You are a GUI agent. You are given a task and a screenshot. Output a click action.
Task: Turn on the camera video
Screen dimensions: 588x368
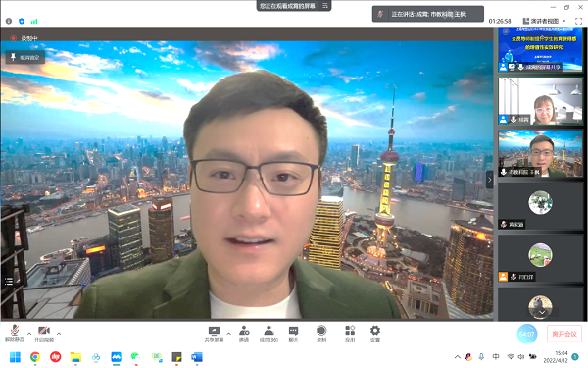44,333
